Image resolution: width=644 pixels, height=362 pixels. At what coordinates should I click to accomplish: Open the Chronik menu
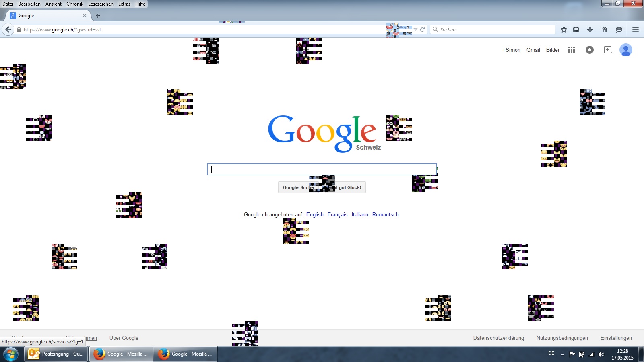click(75, 4)
